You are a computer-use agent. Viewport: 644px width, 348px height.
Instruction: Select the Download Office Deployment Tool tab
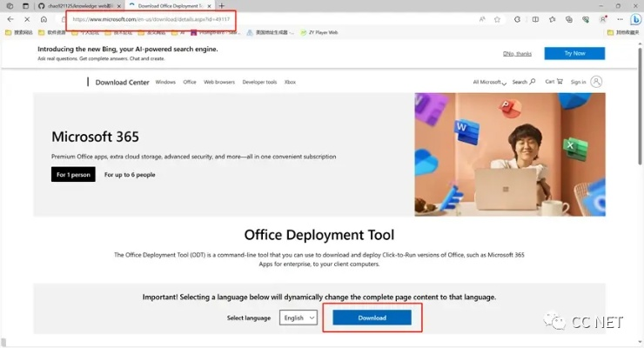coord(170,6)
